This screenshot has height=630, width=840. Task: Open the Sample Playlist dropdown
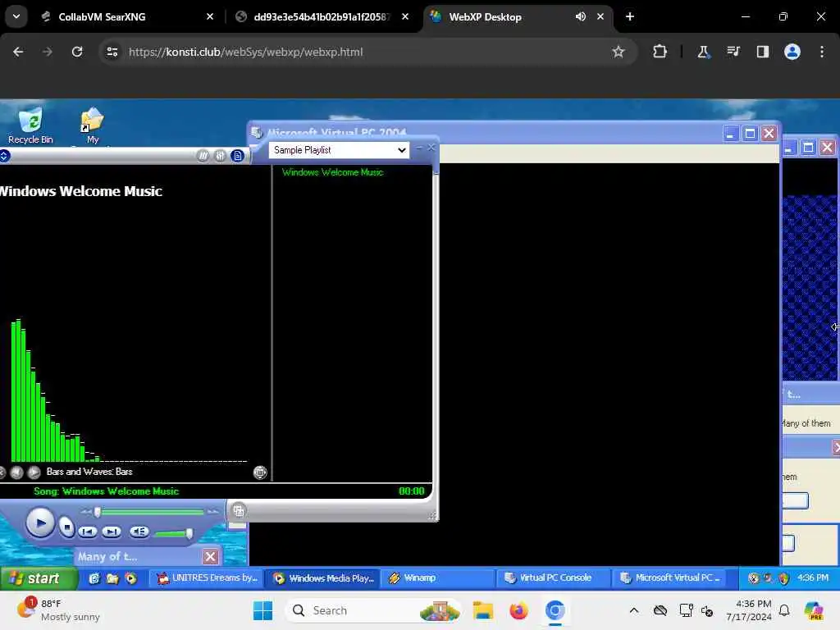point(339,150)
